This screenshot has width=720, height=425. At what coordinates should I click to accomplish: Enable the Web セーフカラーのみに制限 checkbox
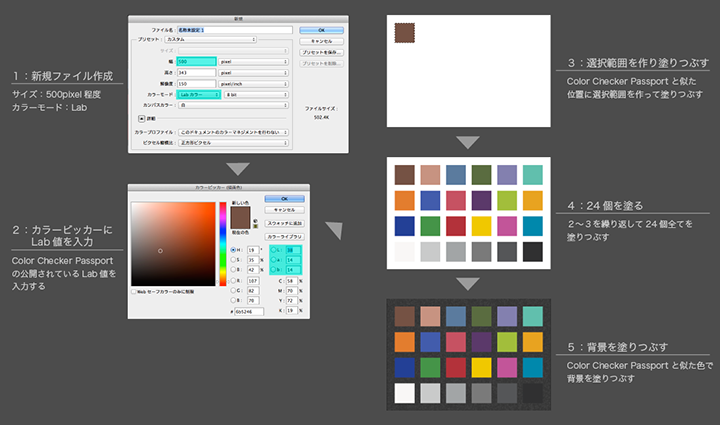pos(136,292)
